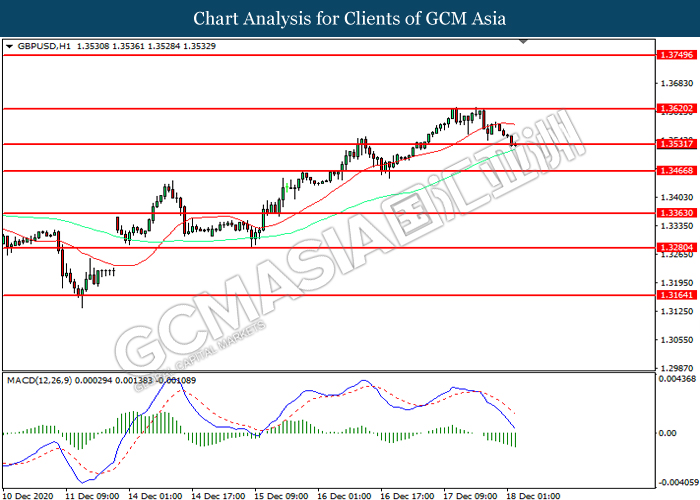Select the 1.34668 price level label
Viewport: 700px width, 500px height.
677,171
